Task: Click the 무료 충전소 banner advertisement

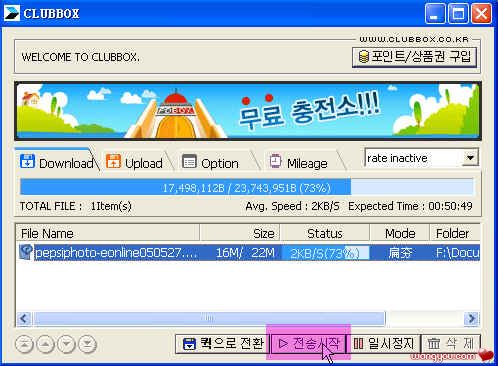Action: click(x=248, y=111)
